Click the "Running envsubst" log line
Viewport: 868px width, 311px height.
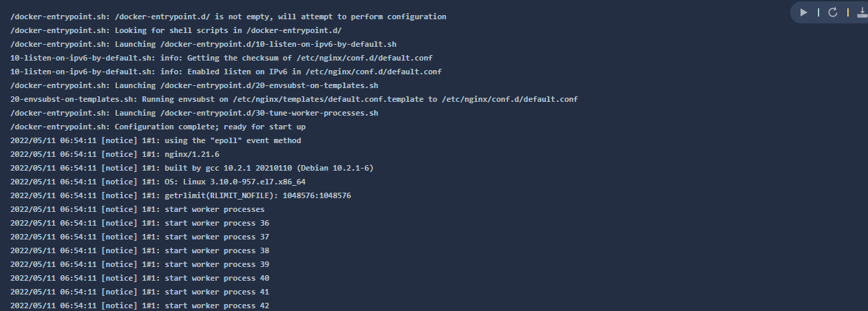pyautogui.click(x=294, y=99)
